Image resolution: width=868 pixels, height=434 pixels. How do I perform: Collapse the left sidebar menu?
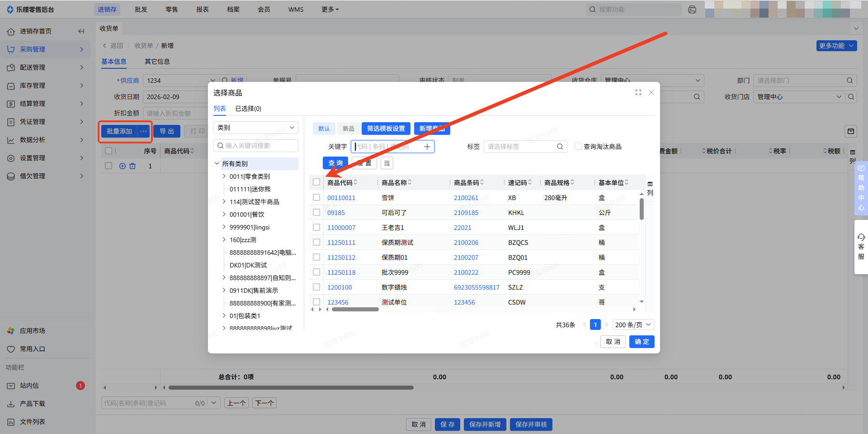click(81, 31)
